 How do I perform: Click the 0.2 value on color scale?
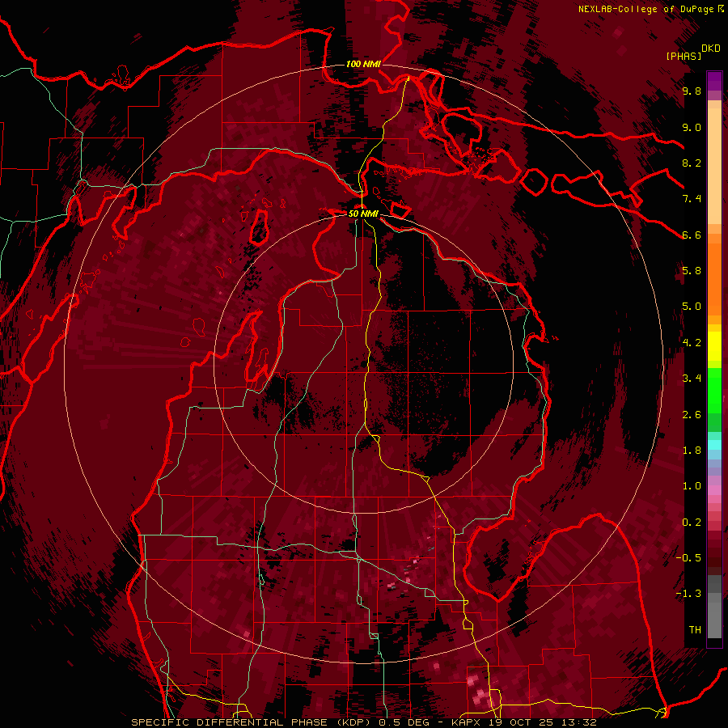click(692, 523)
